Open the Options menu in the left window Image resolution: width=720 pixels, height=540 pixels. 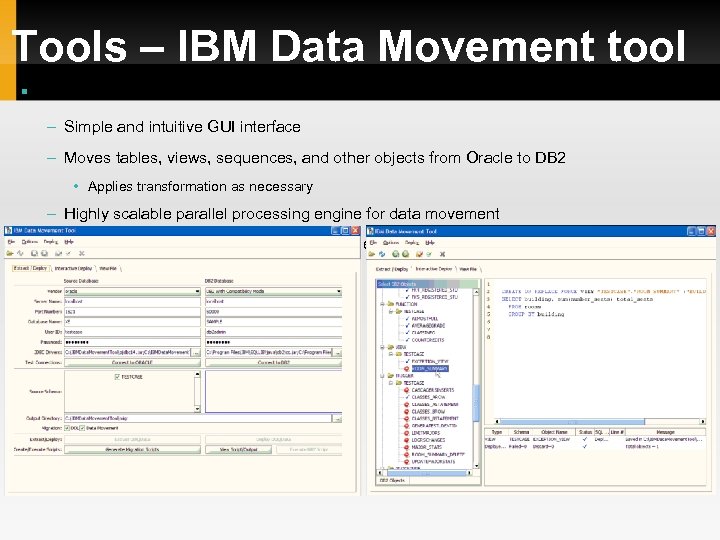(29, 242)
